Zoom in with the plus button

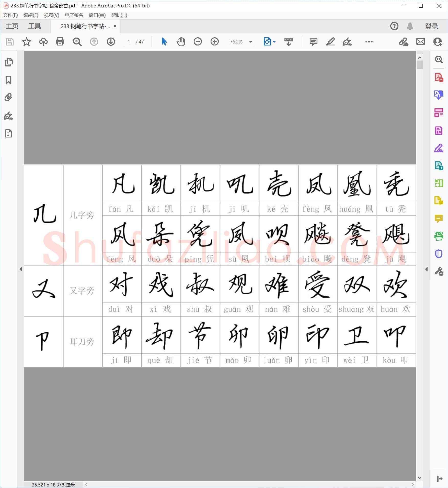[x=215, y=42]
